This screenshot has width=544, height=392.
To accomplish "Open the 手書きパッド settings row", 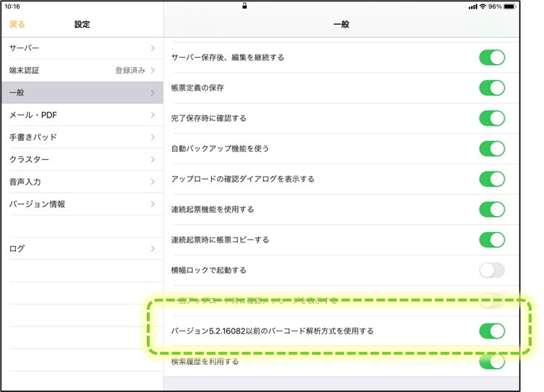I will [x=83, y=137].
